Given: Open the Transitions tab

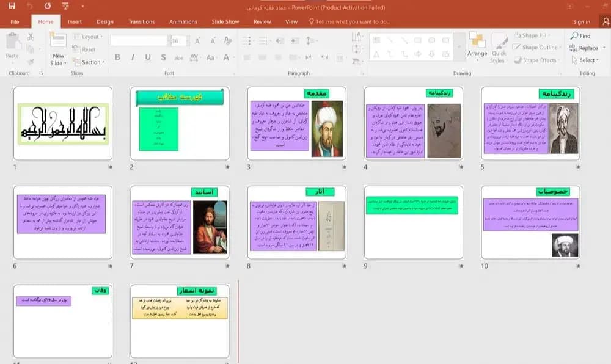Looking at the screenshot, I should tap(142, 22).
